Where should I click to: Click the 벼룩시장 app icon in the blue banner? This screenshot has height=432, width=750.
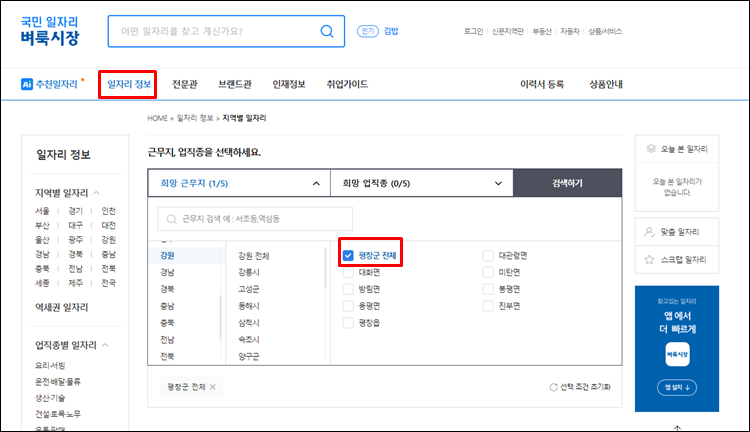(x=677, y=354)
